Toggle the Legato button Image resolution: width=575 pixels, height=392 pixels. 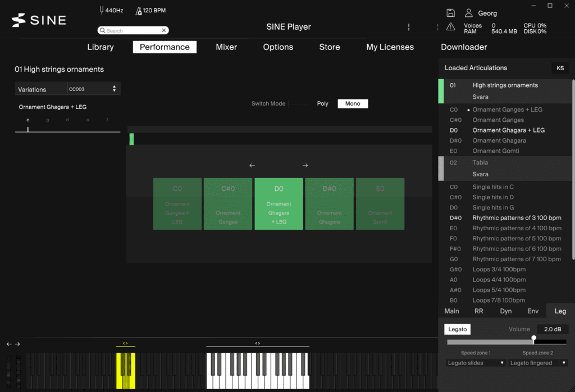click(457, 329)
